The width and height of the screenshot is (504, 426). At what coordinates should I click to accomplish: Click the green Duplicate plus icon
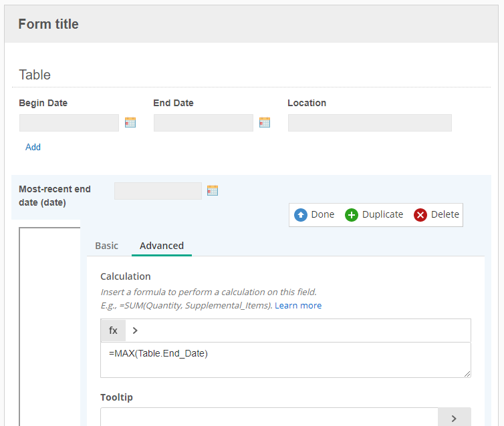click(x=352, y=215)
